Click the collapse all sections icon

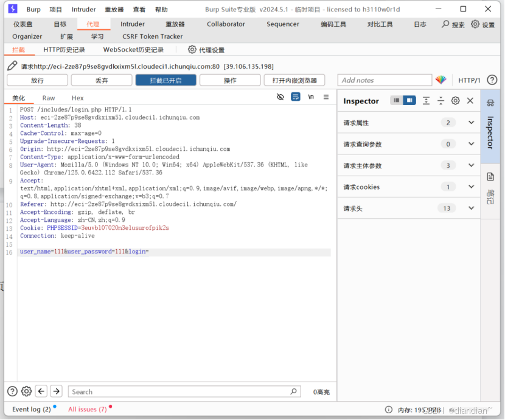[x=441, y=101]
